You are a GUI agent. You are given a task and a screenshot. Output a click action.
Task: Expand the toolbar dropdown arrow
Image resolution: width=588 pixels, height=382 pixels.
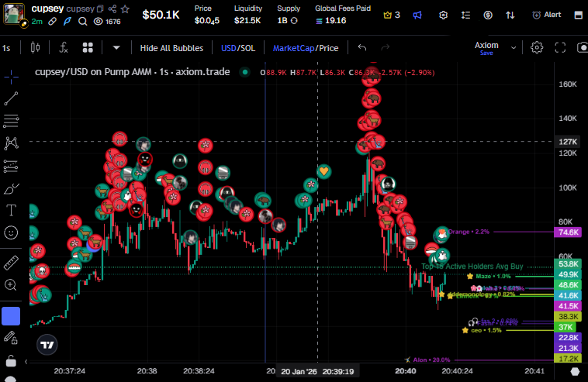tap(116, 47)
